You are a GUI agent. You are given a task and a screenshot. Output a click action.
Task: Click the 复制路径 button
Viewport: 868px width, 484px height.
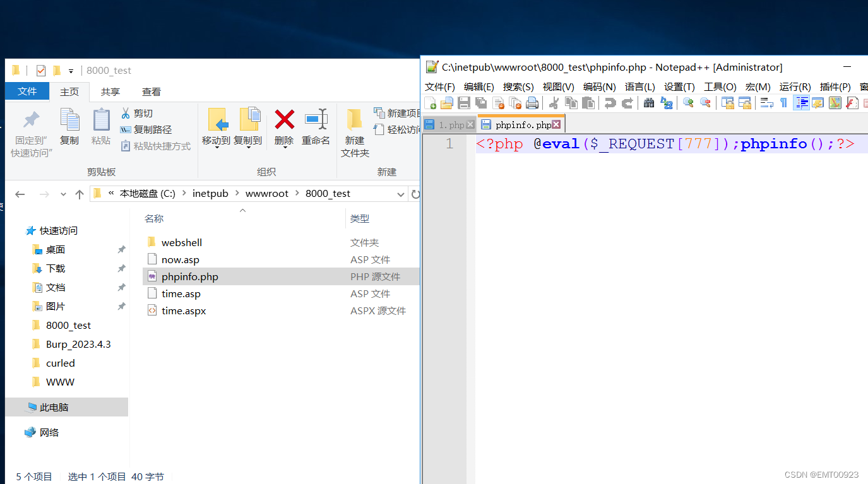(146, 130)
